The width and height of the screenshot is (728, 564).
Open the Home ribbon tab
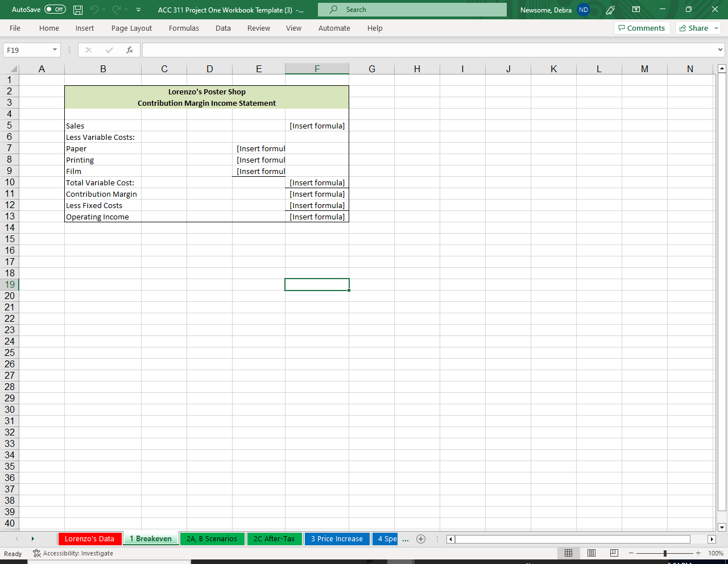pos(49,28)
